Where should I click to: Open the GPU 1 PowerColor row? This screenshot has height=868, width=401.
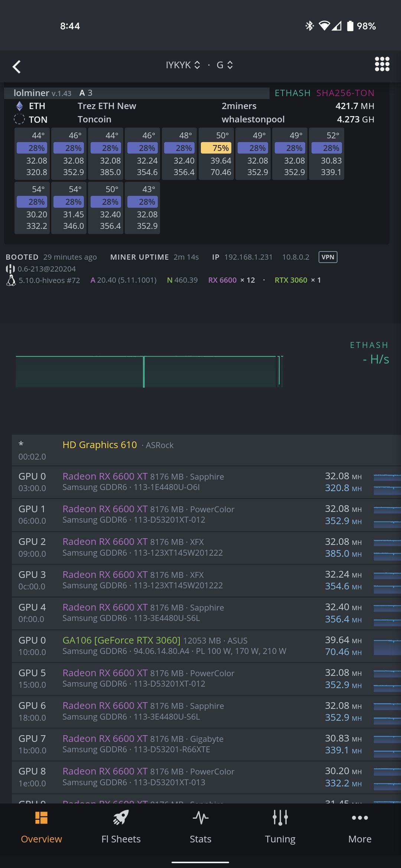(206, 515)
